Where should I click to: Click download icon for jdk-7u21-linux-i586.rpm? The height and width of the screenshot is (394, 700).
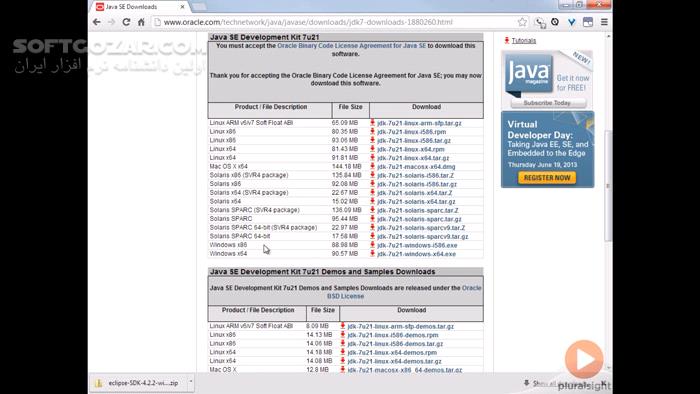372,131
